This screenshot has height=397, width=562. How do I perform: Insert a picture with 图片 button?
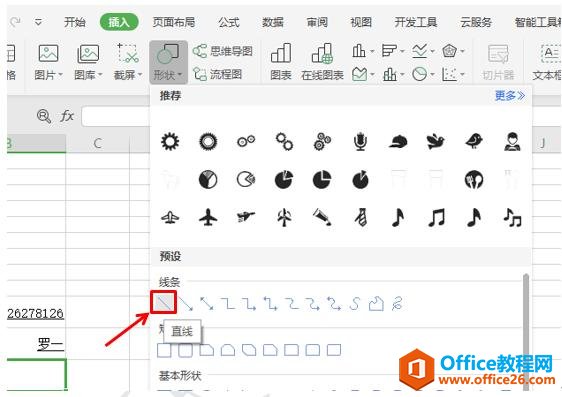tap(48, 62)
